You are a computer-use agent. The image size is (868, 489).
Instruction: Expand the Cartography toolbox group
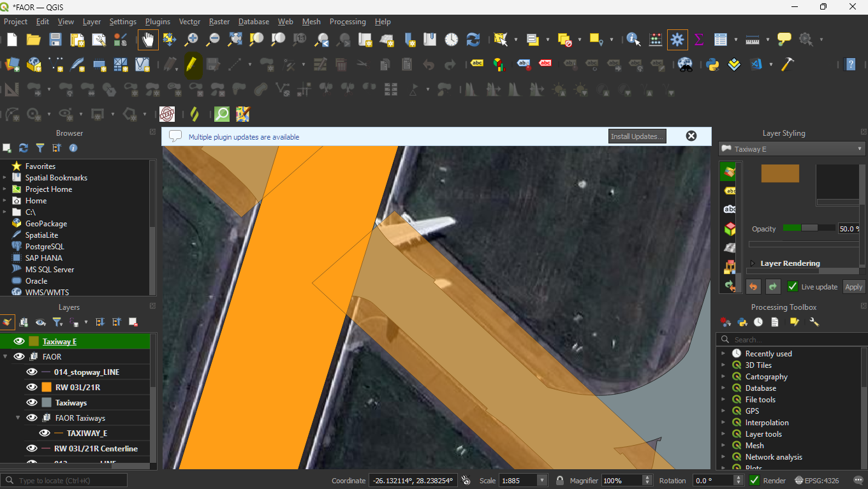[x=723, y=377]
